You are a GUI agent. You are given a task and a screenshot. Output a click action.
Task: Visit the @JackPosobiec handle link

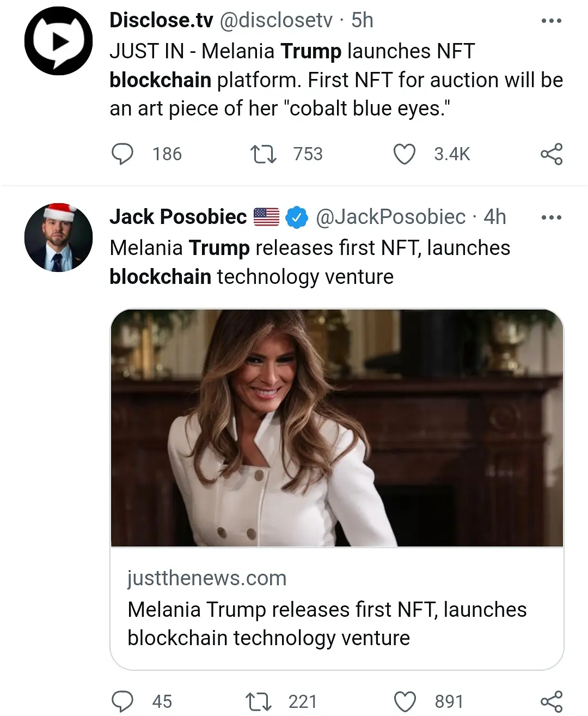(x=390, y=217)
